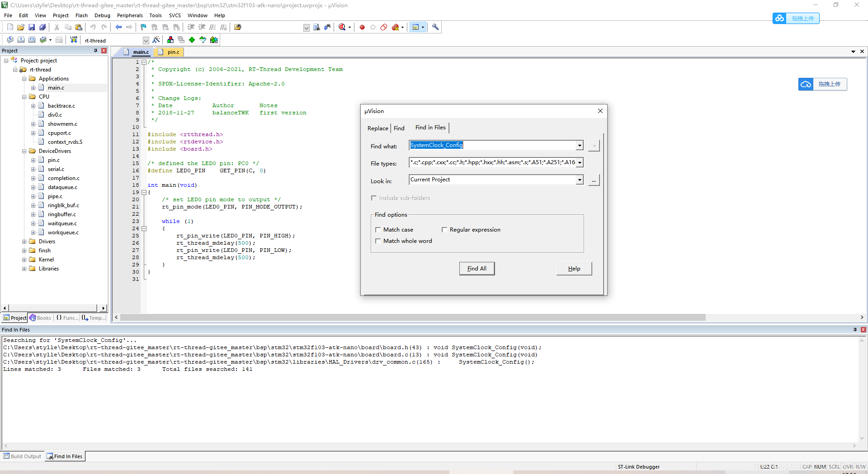Open the File types dropdown arrow
Screen dimensions: 868x474
[580, 163]
